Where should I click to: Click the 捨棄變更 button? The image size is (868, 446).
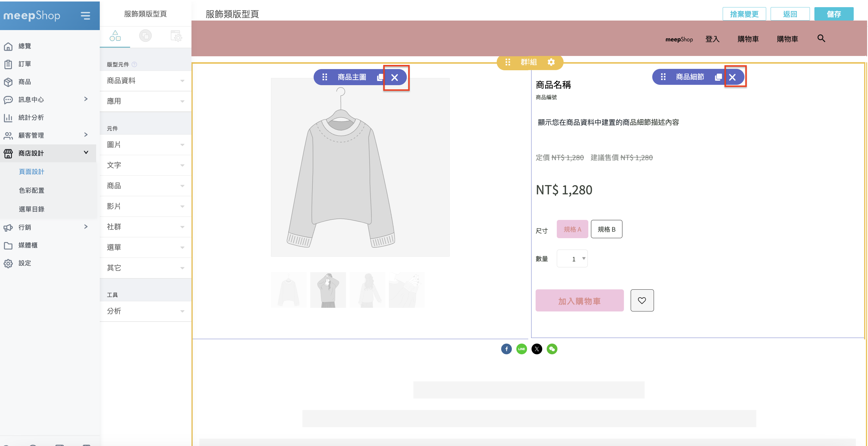coord(744,14)
